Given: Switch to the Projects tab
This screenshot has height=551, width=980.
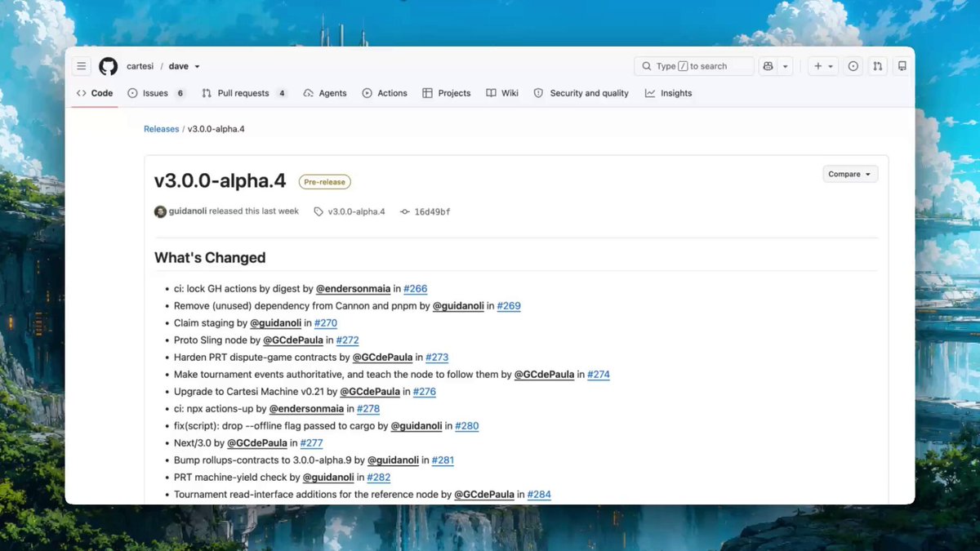Looking at the screenshot, I should point(447,93).
